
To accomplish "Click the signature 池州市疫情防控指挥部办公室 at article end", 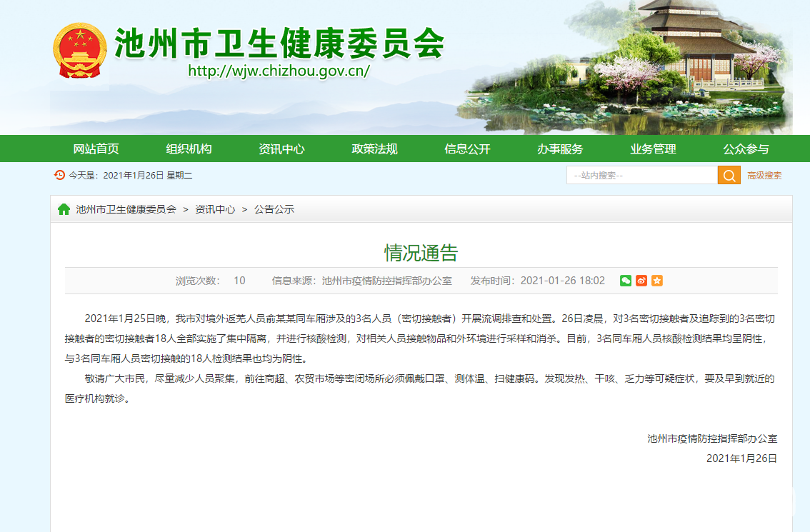I will coord(712,438).
